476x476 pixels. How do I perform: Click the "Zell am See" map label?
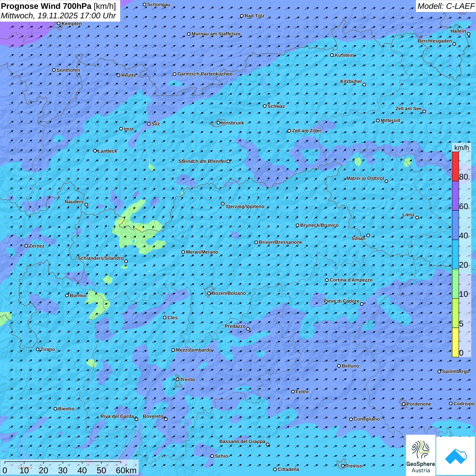click(408, 109)
